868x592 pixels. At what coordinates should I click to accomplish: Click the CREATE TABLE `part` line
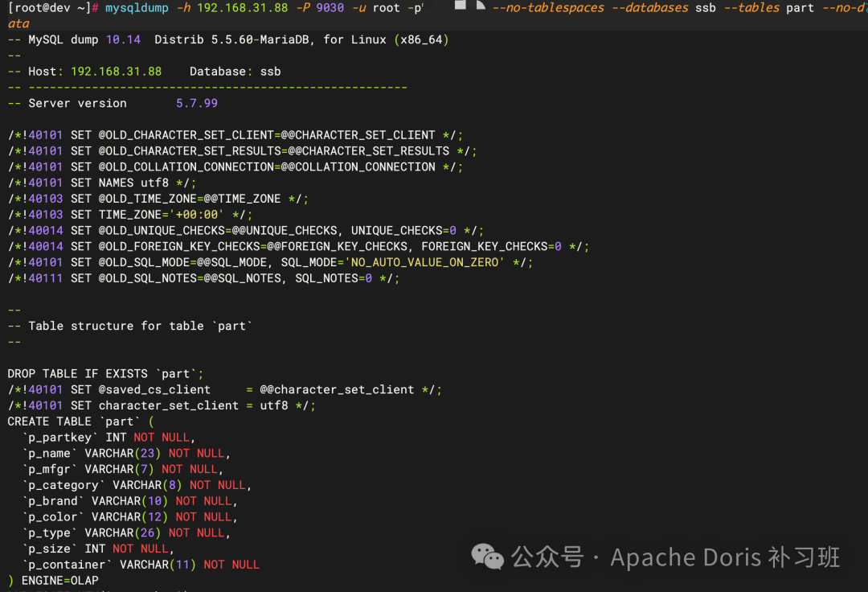[x=80, y=421]
